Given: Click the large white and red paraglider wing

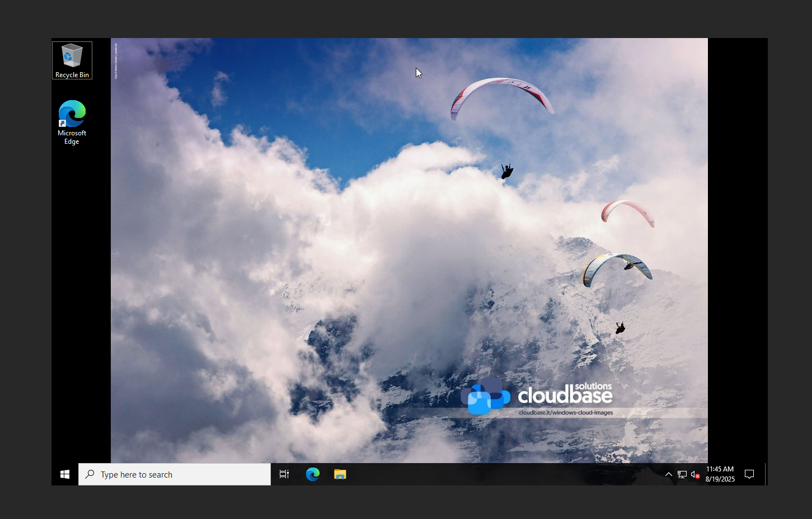Looking at the screenshot, I should (501, 92).
